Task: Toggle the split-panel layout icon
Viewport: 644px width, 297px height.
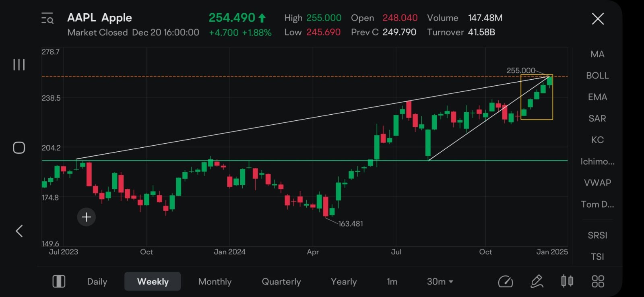Action: [59, 281]
